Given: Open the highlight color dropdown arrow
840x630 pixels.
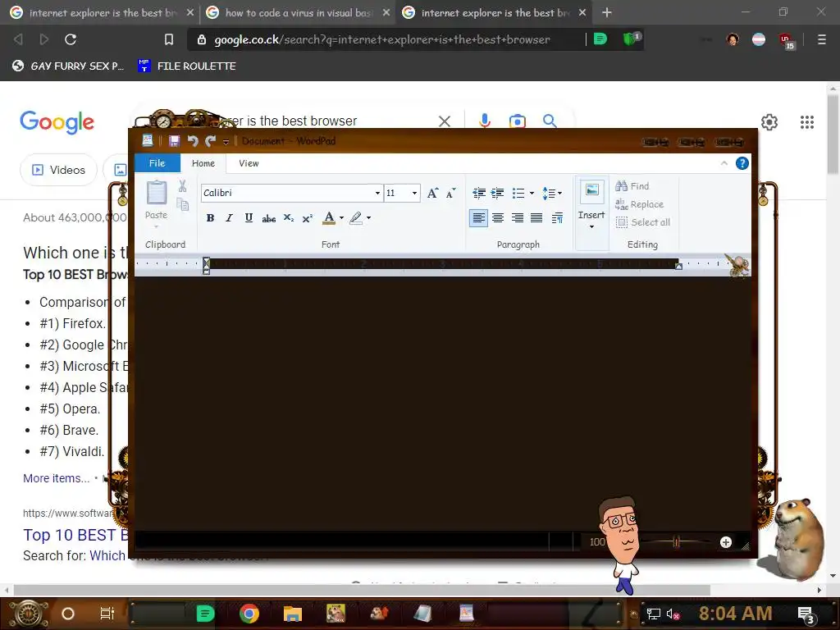Looking at the screenshot, I should 368,218.
